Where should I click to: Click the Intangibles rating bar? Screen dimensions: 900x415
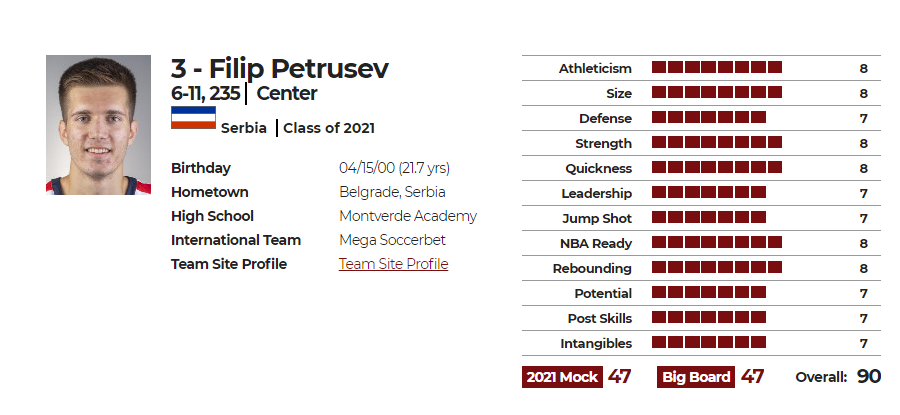click(x=709, y=343)
